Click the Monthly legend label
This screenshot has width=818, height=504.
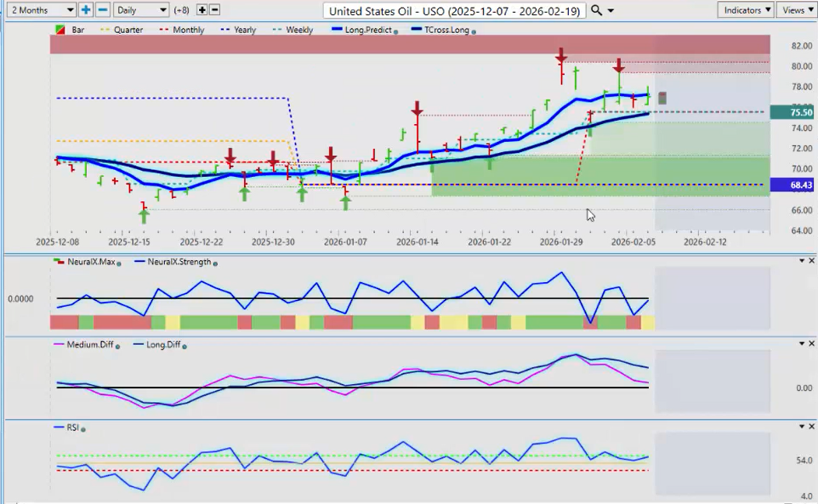(x=186, y=30)
